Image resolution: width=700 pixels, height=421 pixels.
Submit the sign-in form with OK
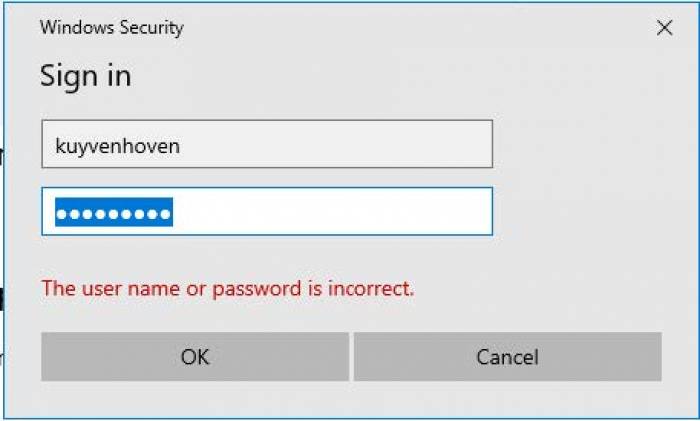[195, 356]
